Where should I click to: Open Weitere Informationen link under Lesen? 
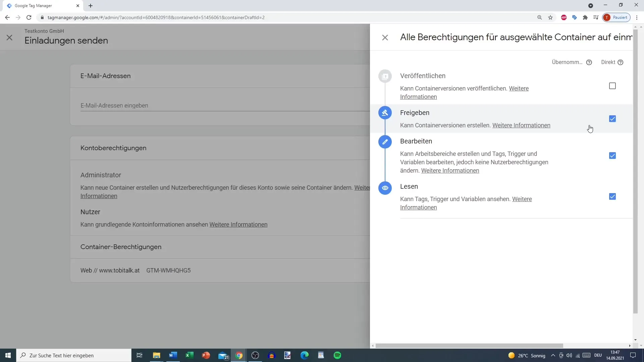point(522,199)
